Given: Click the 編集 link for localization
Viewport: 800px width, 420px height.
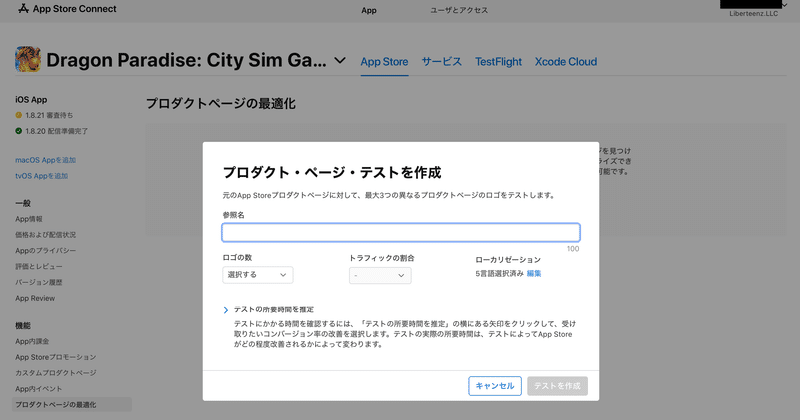Looking at the screenshot, I should point(534,274).
